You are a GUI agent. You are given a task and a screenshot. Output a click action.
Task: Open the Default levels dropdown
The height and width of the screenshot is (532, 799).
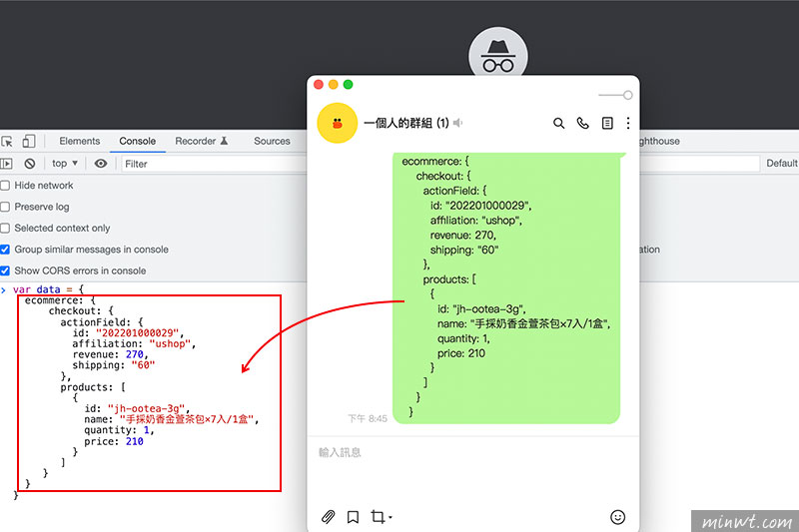782,164
